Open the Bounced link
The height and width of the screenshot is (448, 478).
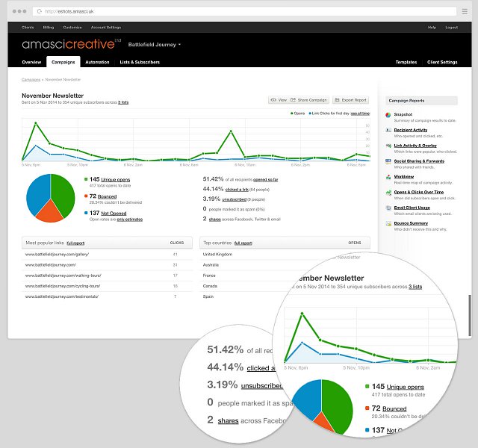[x=107, y=196]
